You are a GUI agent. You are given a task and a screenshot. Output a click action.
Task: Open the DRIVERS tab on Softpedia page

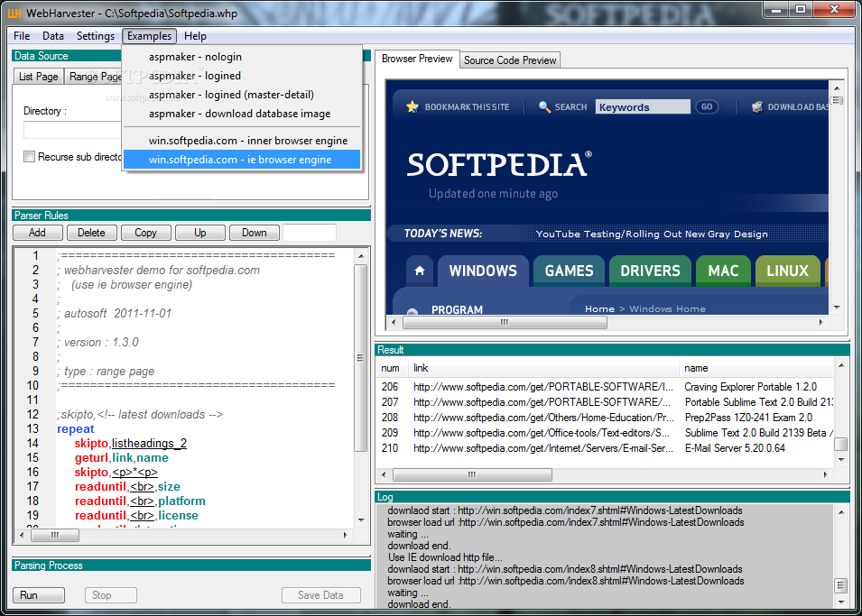(x=651, y=271)
